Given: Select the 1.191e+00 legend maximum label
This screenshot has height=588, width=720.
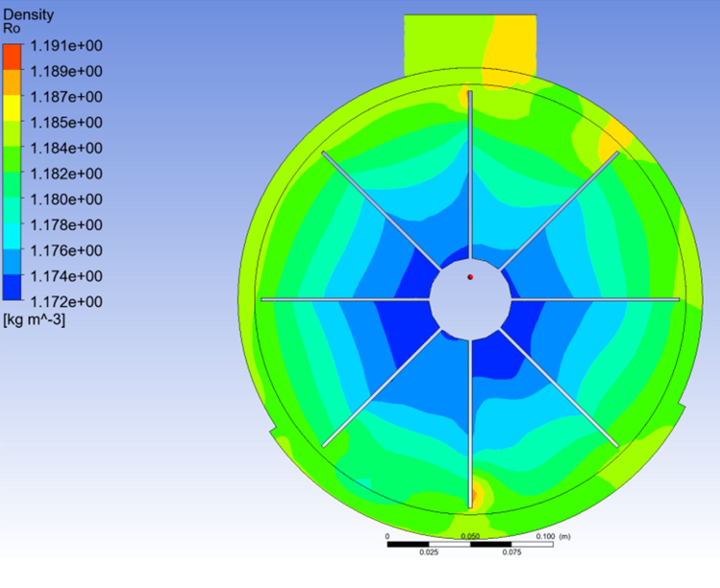Looking at the screenshot, I should 66,46.
